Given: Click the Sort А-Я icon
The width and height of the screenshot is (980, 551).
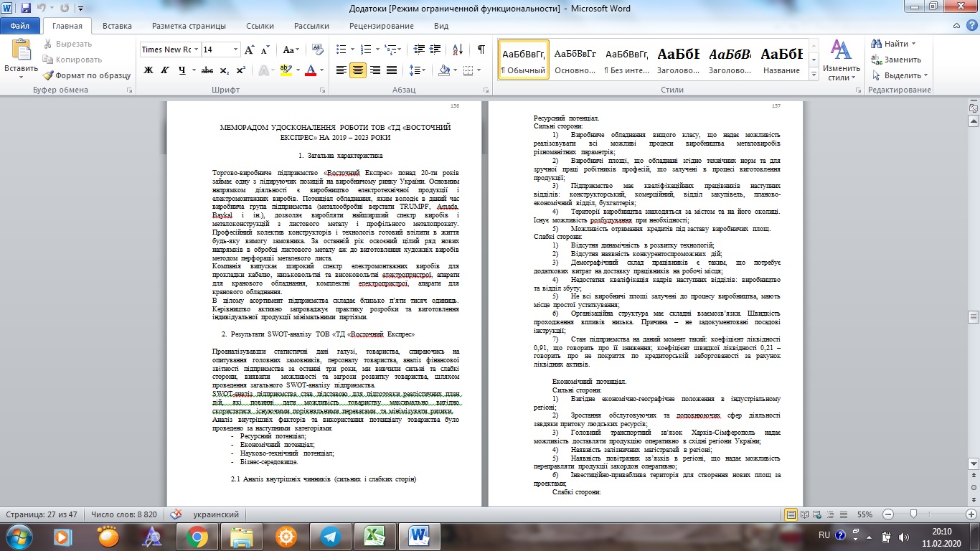Looking at the screenshot, I should click(456, 50).
